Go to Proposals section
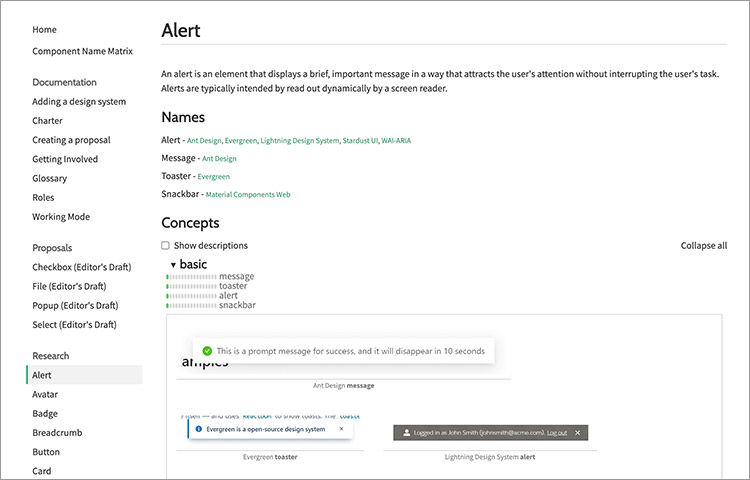This screenshot has width=750, height=480. (52, 248)
